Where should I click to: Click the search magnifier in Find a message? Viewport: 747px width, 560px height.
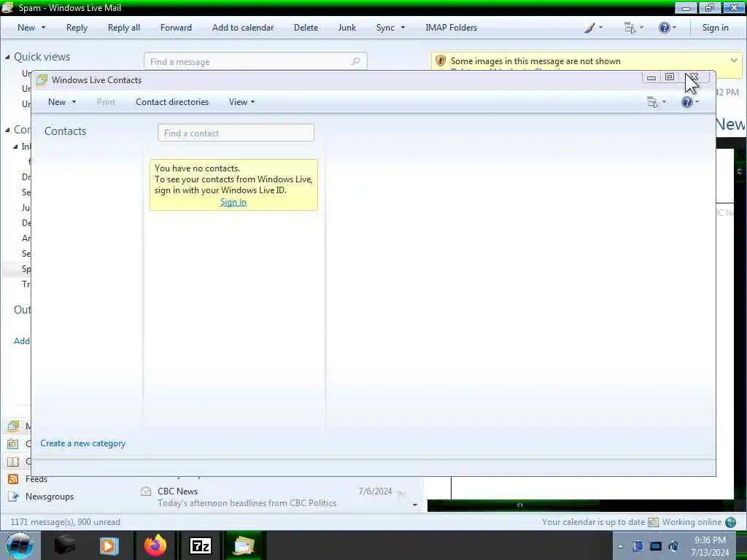(355, 61)
